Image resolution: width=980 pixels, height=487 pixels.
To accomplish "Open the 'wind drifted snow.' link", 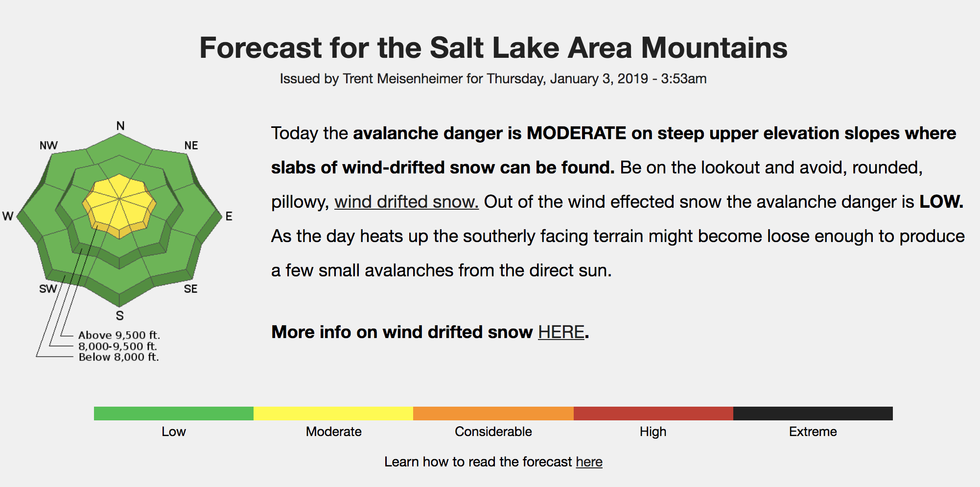I will (x=406, y=202).
